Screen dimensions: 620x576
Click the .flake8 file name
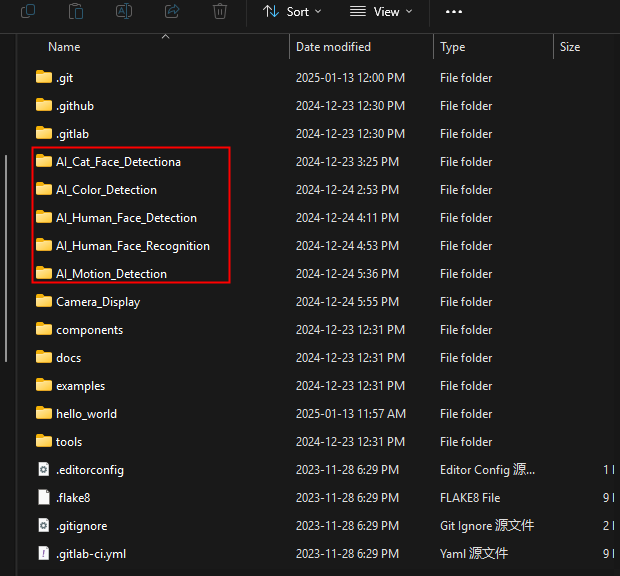tap(73, 498)
